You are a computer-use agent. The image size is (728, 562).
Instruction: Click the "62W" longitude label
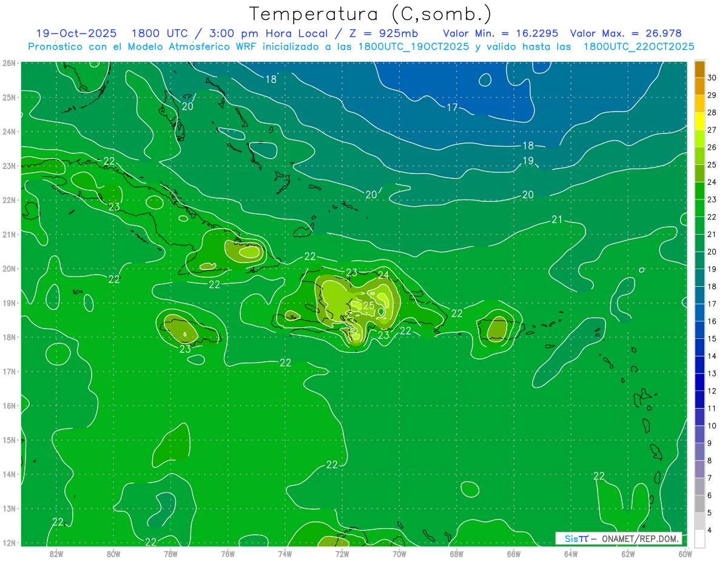[628, 554]
